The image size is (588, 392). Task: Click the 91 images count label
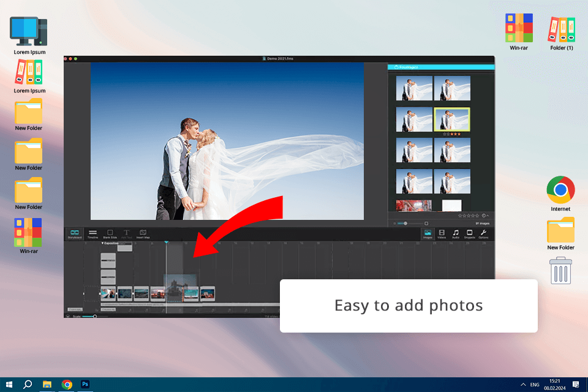[482, 224]
